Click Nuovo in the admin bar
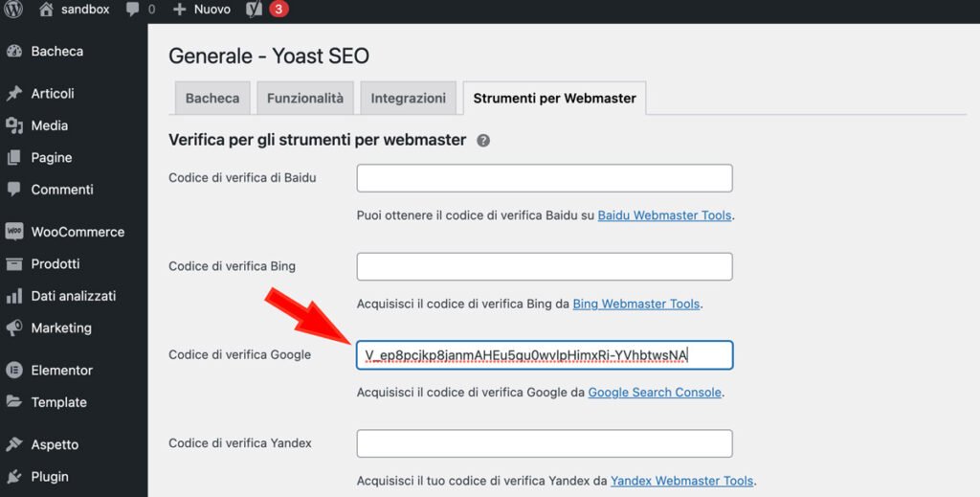Image resolution: width=980 pixels, height=497 pixels. click(212, 10)
